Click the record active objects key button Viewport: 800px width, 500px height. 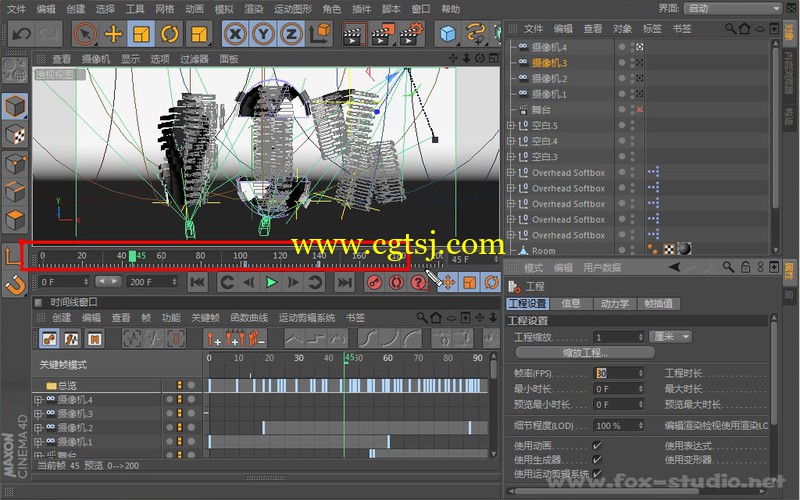374,282
